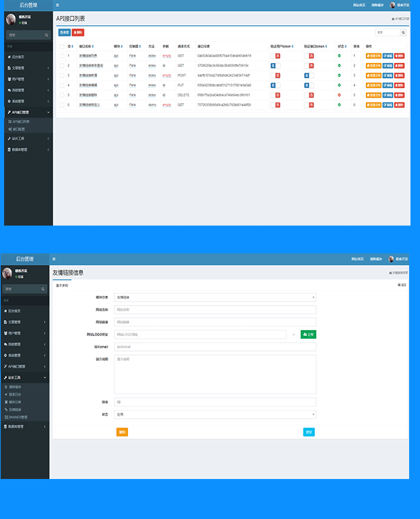Click cyan 提交 submit button
Viewport: 420px width, 519px height.
[x=309, y=432]
